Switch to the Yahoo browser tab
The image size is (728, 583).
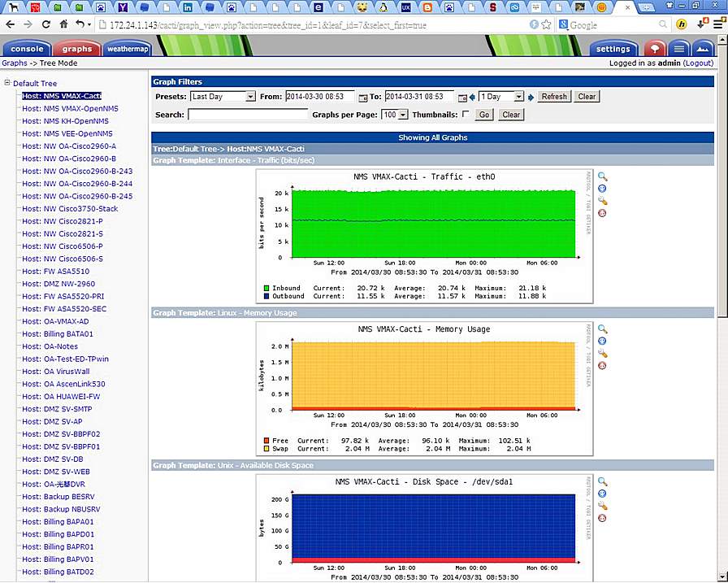click(x=123, y=7)
